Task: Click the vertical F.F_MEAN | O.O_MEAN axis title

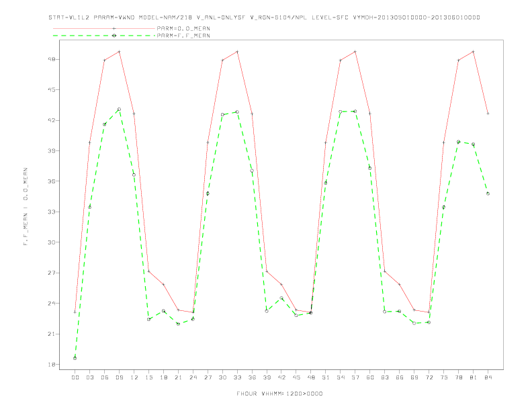Action: (26, 207)
